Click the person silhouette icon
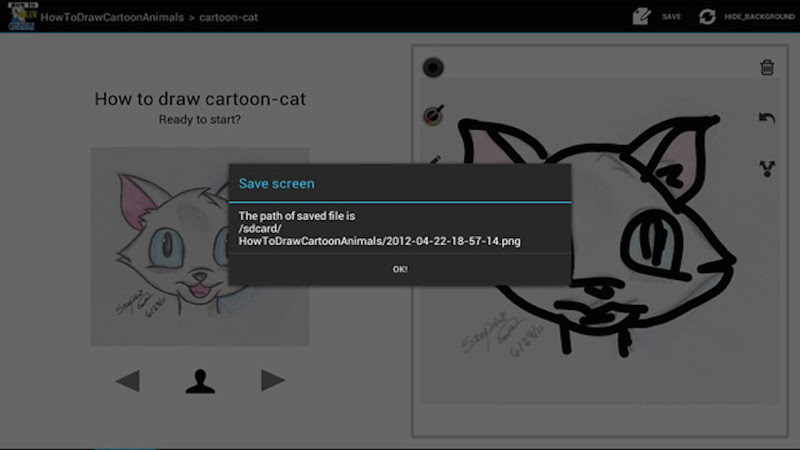The width and height of the screenshot is (800, 450). [x=200, y=381]
